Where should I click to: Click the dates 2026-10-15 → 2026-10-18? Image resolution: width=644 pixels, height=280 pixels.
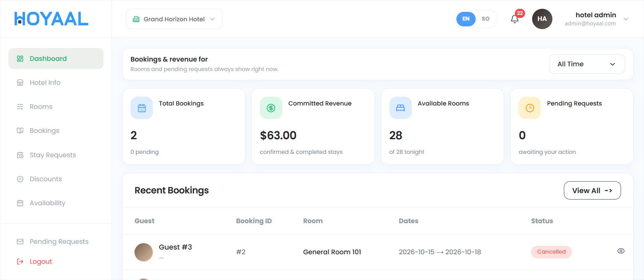coord(440,252)
